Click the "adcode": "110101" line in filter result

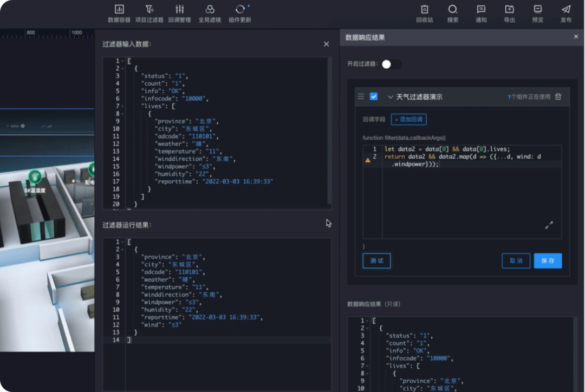point(173,272)
